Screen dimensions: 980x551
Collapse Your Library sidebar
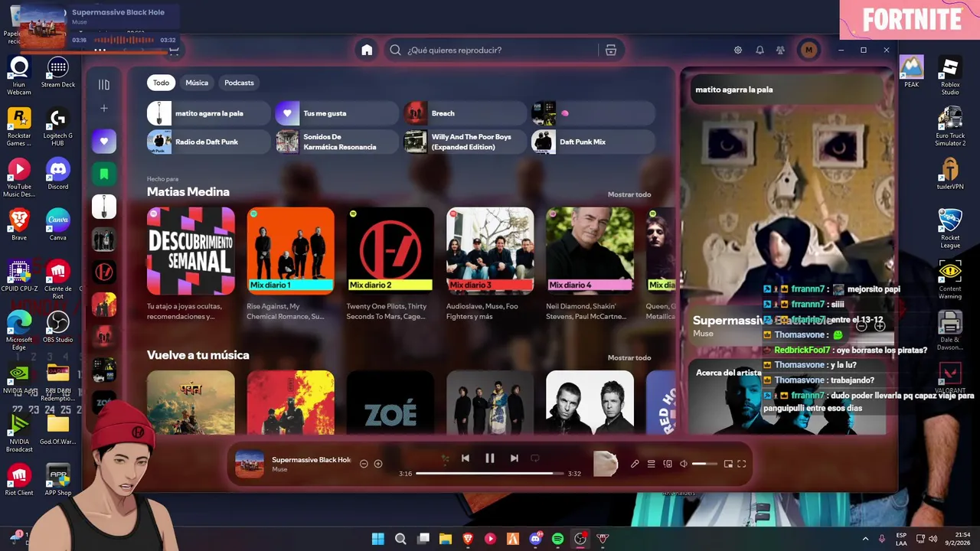point(104,84)
